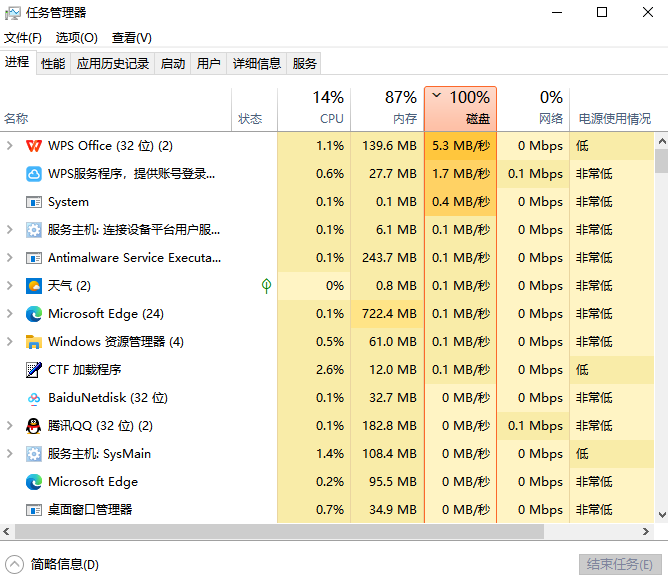668x583 pixels.
Task: Open the 文件(F) menu
Action: [x=23, y=38]
